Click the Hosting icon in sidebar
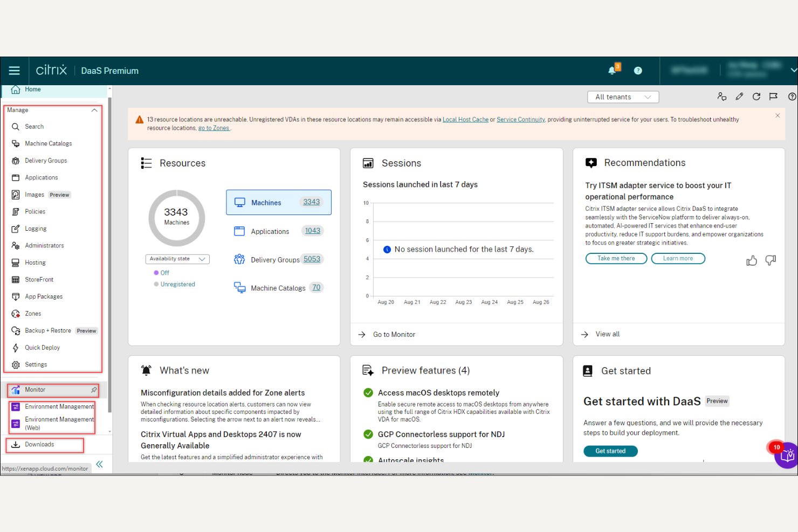 tap(16, 263)
